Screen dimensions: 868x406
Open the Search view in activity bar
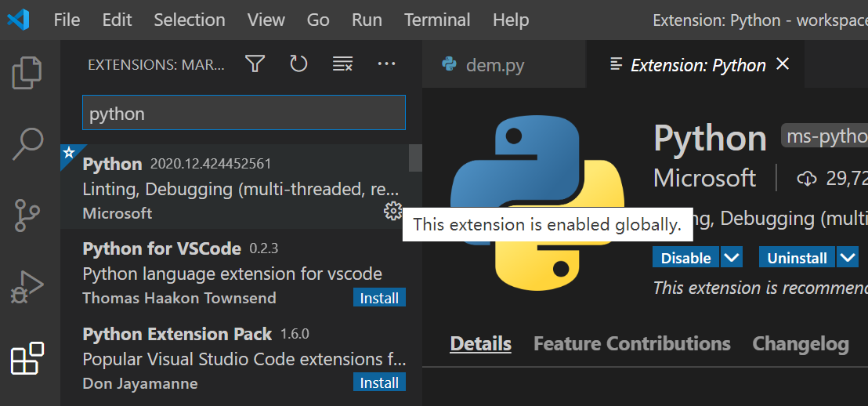tap(27, 144)
